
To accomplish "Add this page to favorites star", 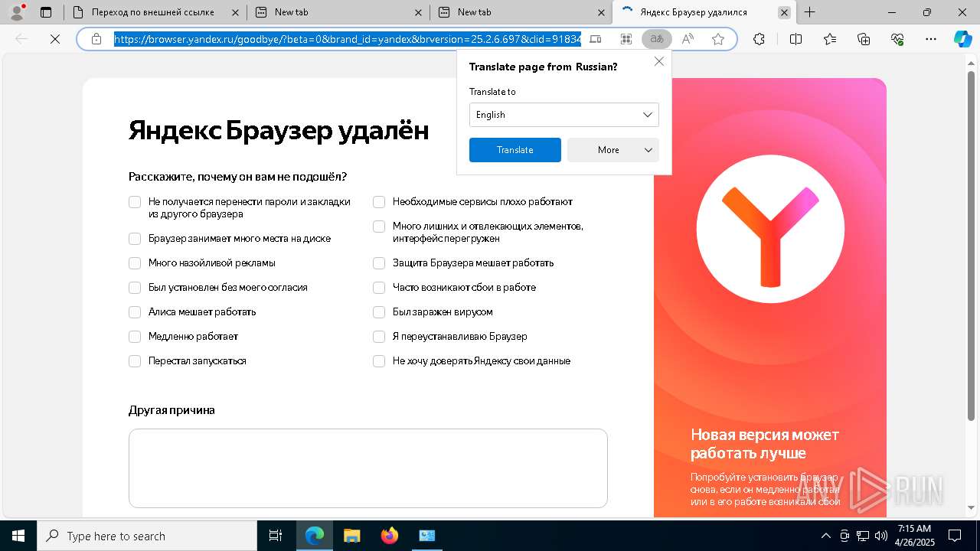I will [718, 39].
